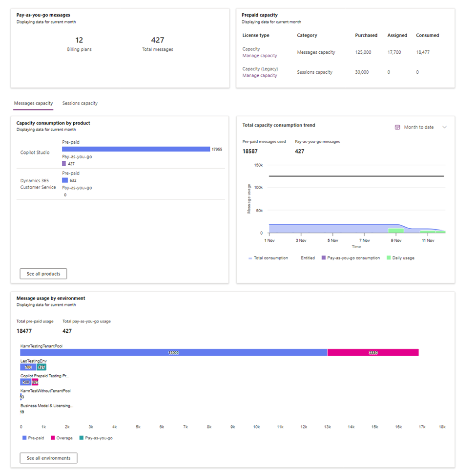Click the LeoTestingEnv pay-as-you-go segment 427
The width and height of the screenshot is (476, 475).
pyautogui.click(x=41, y=367)
